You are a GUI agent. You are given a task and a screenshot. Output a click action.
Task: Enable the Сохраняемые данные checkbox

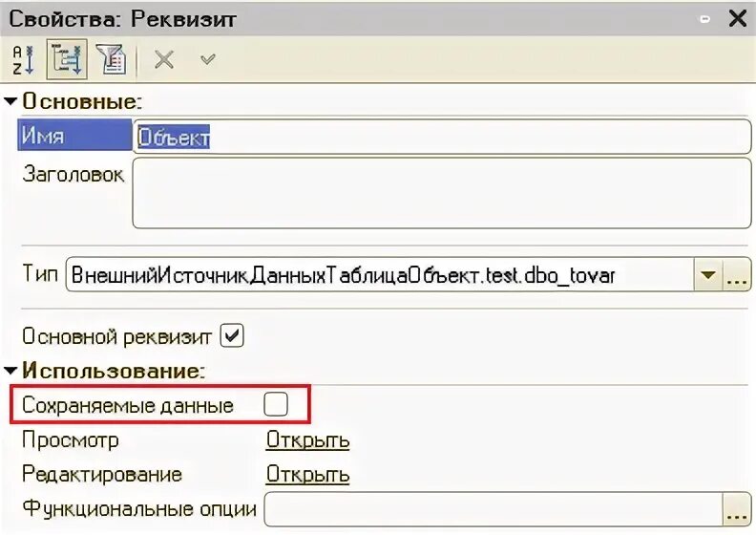(x=276, y=404)
